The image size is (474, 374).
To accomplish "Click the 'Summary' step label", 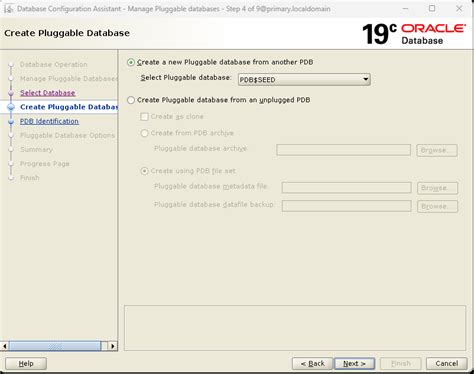I will click(36, 150).
